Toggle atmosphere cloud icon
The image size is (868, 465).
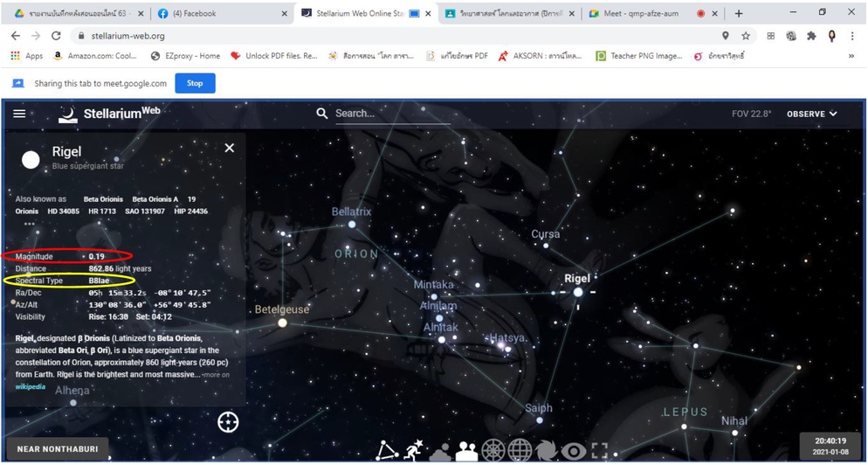click(x=441, y=452)
